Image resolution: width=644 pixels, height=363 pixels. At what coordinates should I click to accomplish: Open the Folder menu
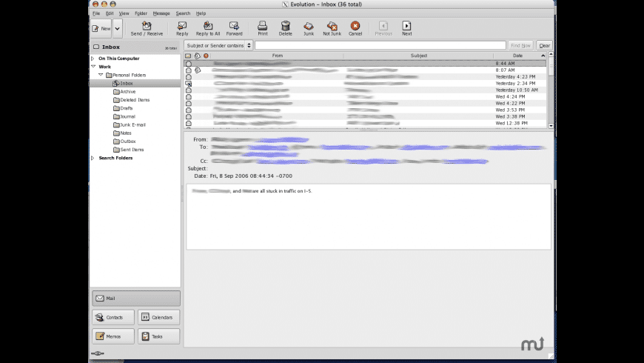[x=141, y=13]
